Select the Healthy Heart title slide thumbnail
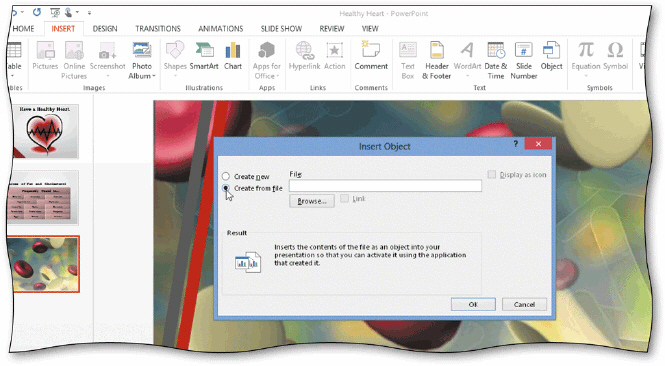665x366 pixels. click(45, 131)
